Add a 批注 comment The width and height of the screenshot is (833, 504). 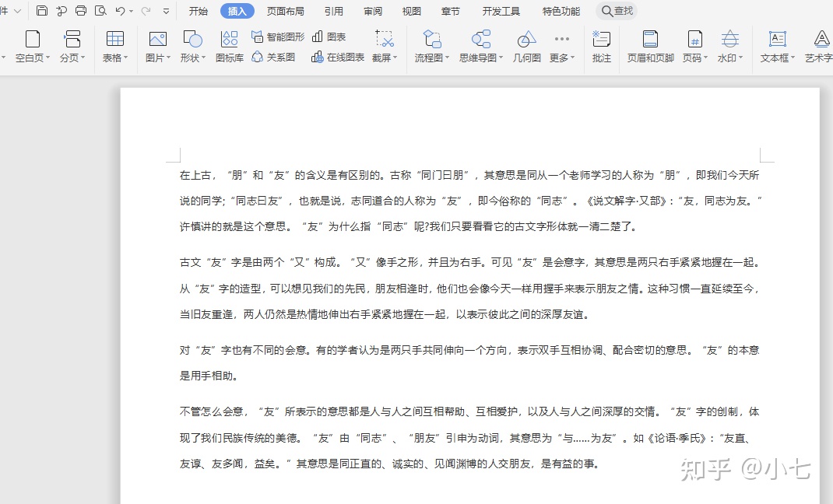coord(600,47)
